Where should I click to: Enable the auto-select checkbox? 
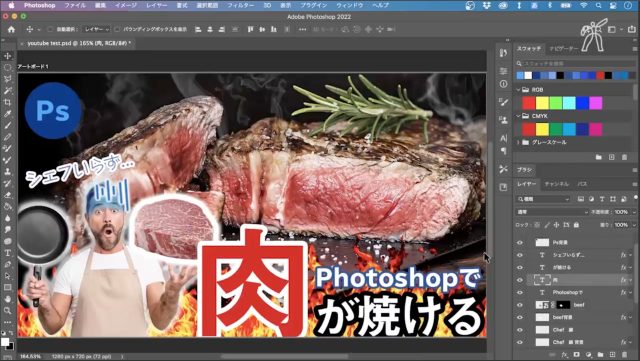pyautogui.click(x=50, y=29)
